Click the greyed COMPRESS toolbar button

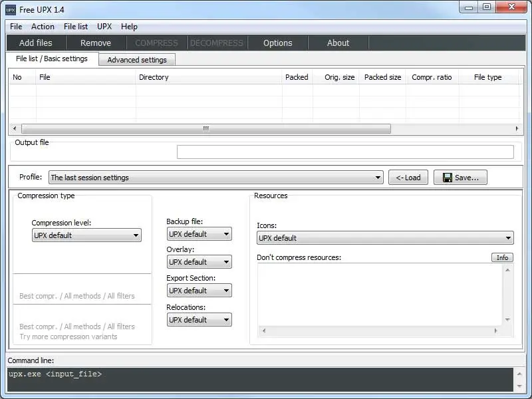(156, 43)
